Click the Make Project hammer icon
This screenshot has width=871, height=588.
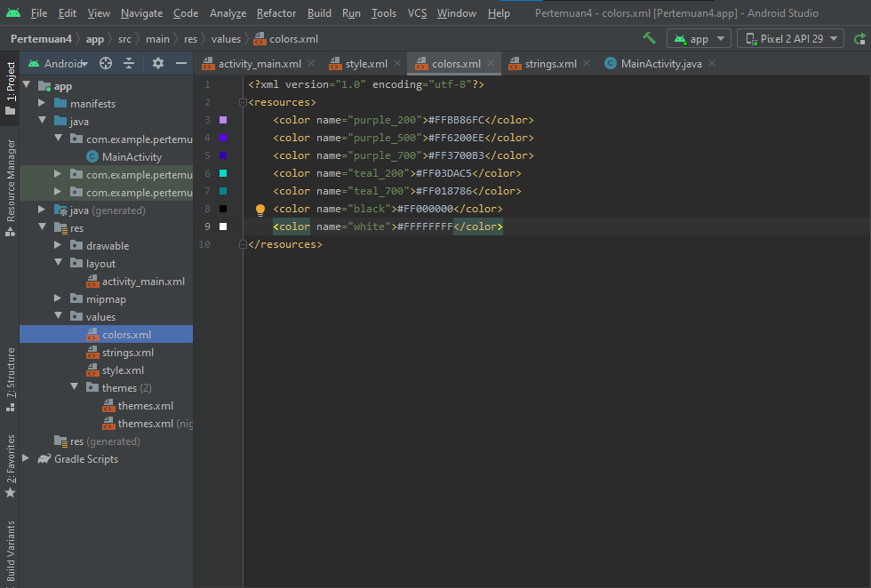(x=649, y=38)
